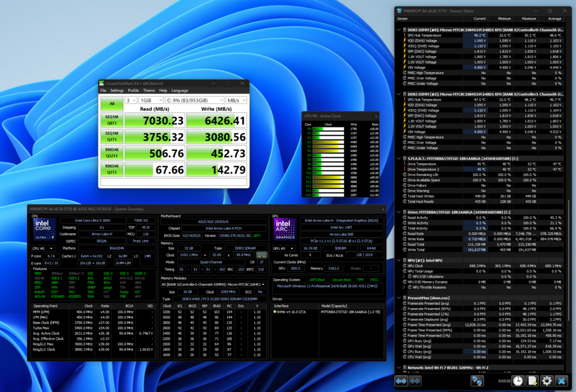Open the Theme menu in CrystalDiskMark
The height and width of the screenshot is (392, 576).
pyautogui.click(x=148, y=91)
